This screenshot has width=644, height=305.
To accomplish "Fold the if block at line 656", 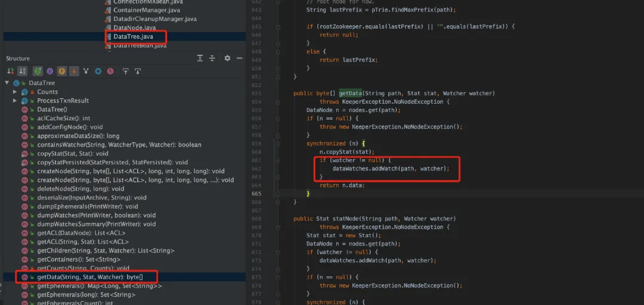I will [x=278, y=120].
